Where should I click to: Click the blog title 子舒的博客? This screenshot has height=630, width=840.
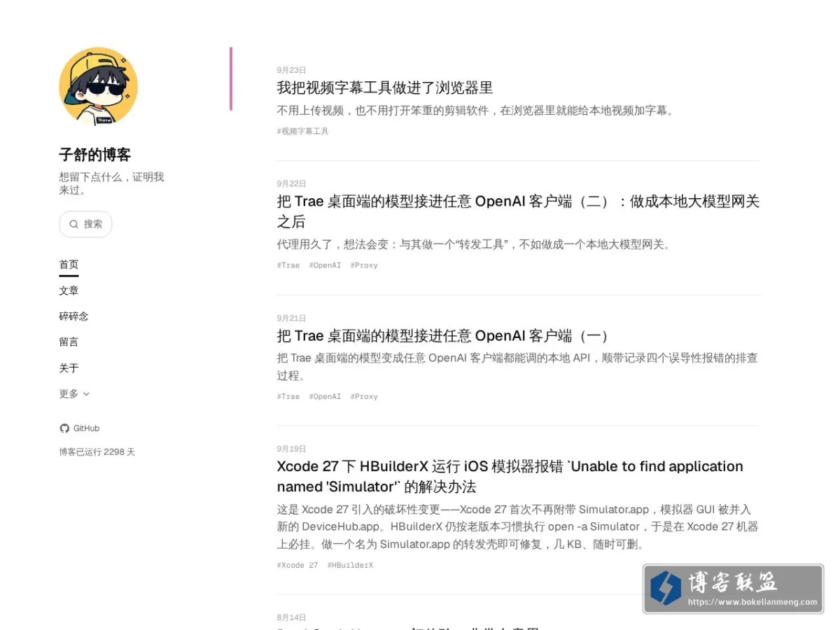94,155
